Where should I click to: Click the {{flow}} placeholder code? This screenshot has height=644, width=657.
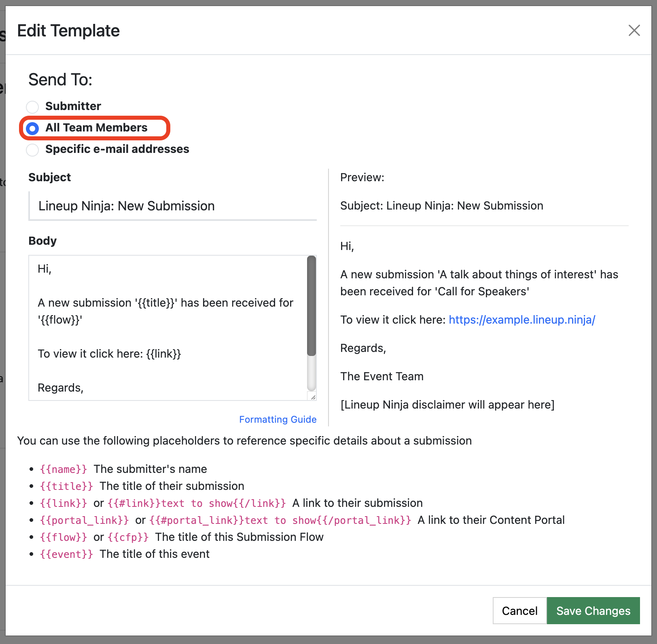[64, 537]
